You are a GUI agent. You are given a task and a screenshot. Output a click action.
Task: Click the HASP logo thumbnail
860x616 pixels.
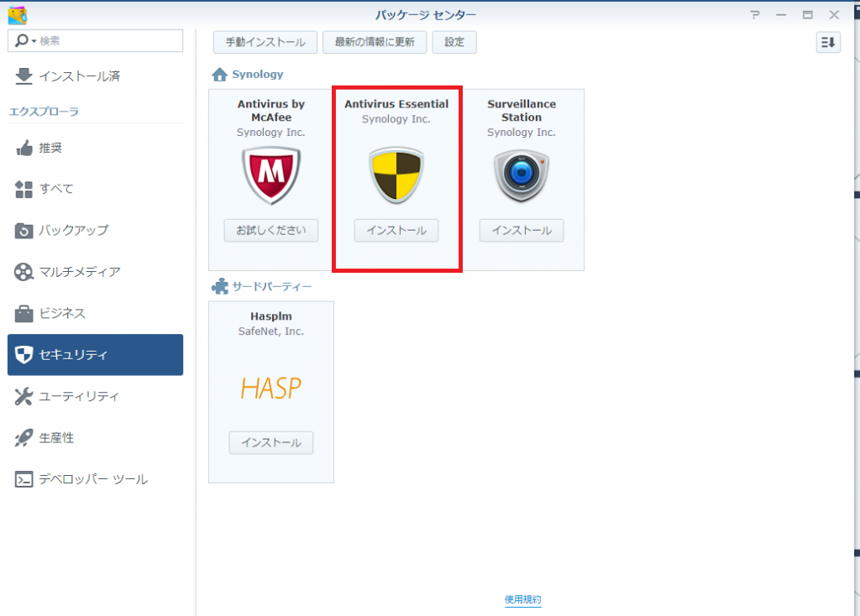point(271,389)
